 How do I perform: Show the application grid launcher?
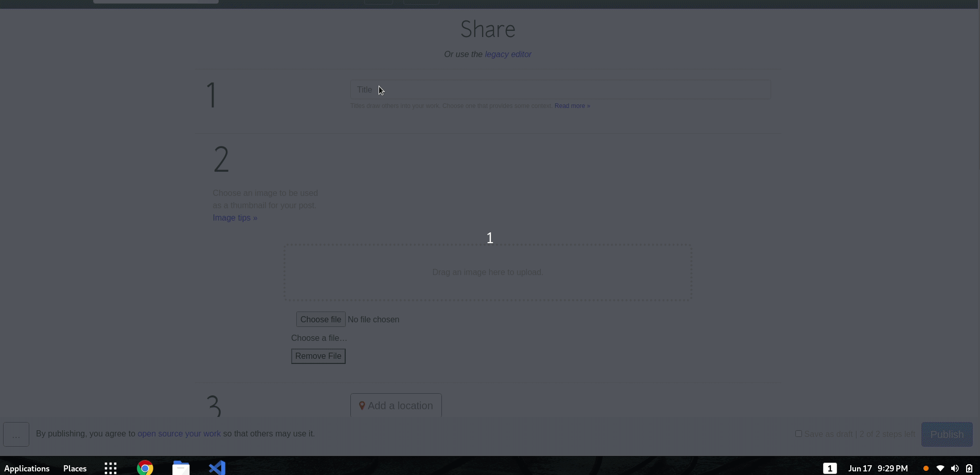click(x=111, y=468)
